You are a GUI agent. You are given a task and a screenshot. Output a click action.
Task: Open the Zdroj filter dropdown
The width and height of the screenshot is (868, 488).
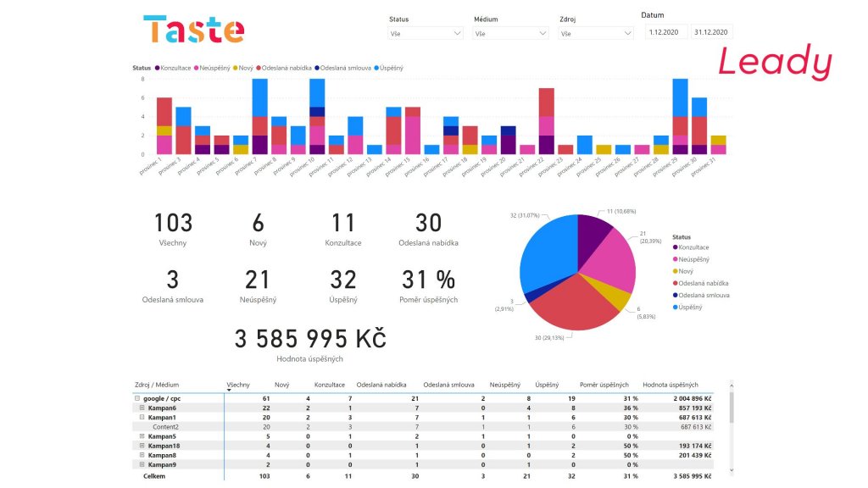pyautogui.click(x=596, y=34)
